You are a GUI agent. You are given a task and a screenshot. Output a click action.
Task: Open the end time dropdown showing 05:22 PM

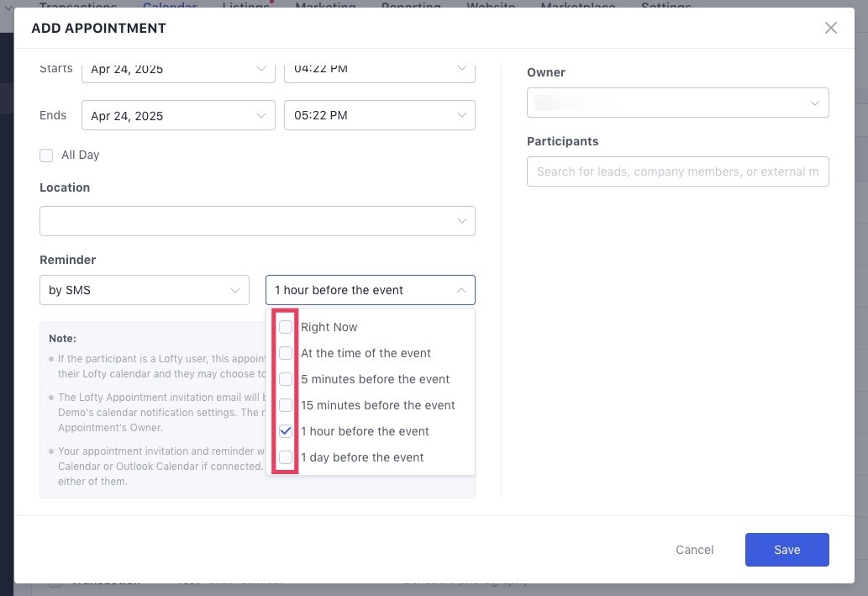click(379, 115)
